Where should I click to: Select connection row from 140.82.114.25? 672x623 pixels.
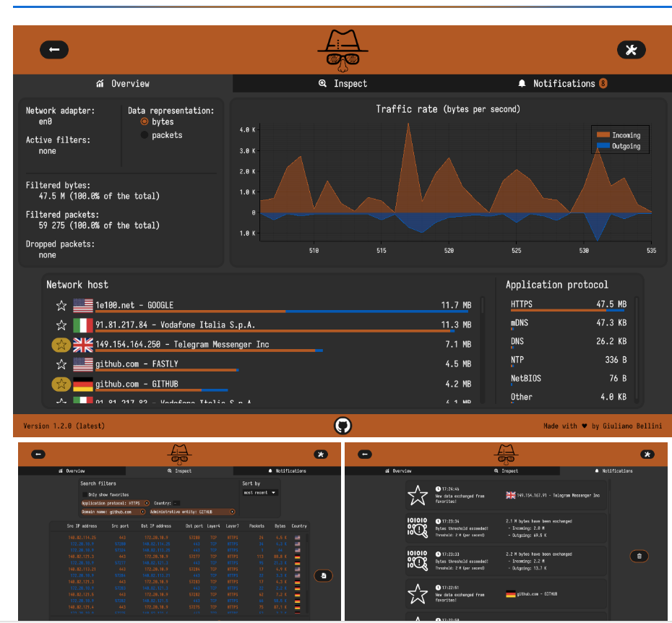point(184,537)
